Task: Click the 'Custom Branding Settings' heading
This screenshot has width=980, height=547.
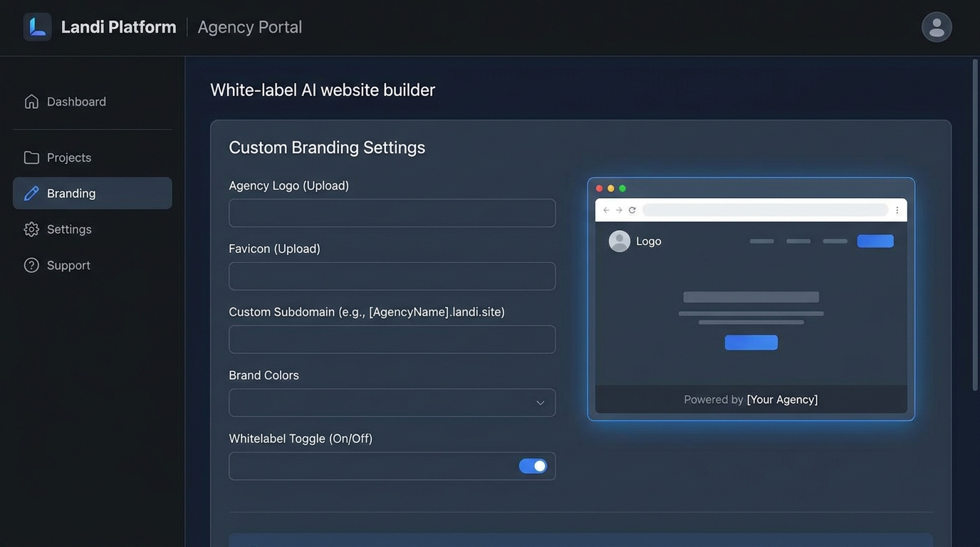Action: 327,147
